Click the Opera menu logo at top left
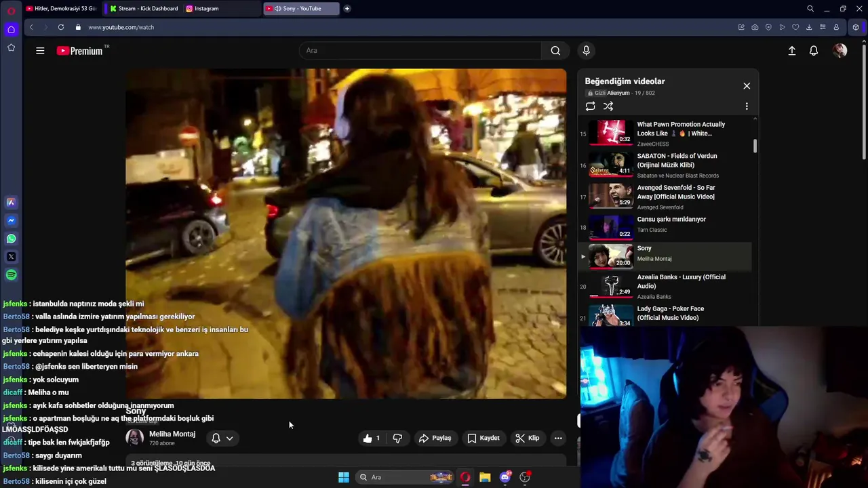The height and width of the screenshot is (488, 868). click(11, 10)
